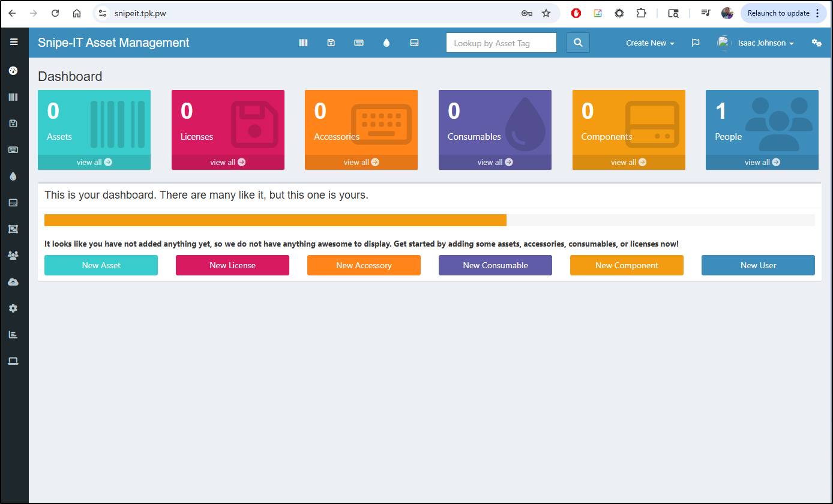View alerts via the flag icon
Image resolution: width=833 pixels, height=504 pixels.
696,43
